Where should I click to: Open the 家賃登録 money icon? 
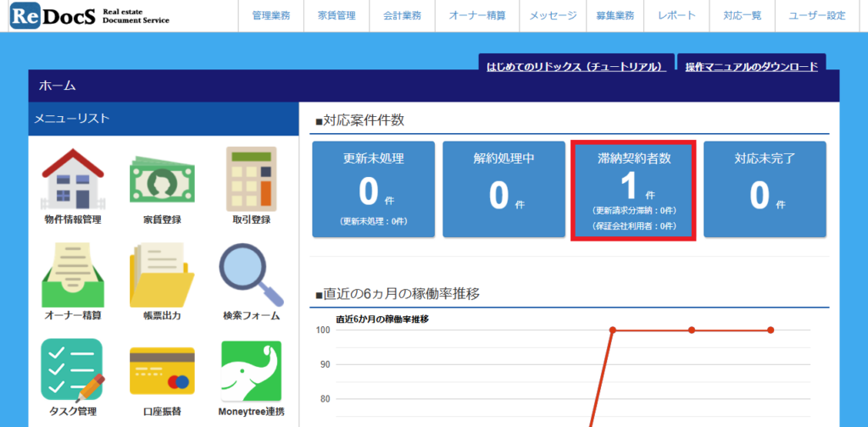(x=162, y=180)
